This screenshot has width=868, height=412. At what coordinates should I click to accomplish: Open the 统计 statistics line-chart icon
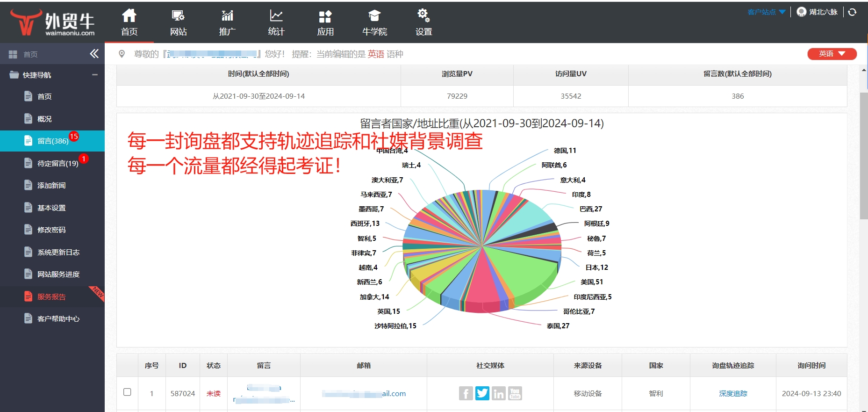[276, 16]
